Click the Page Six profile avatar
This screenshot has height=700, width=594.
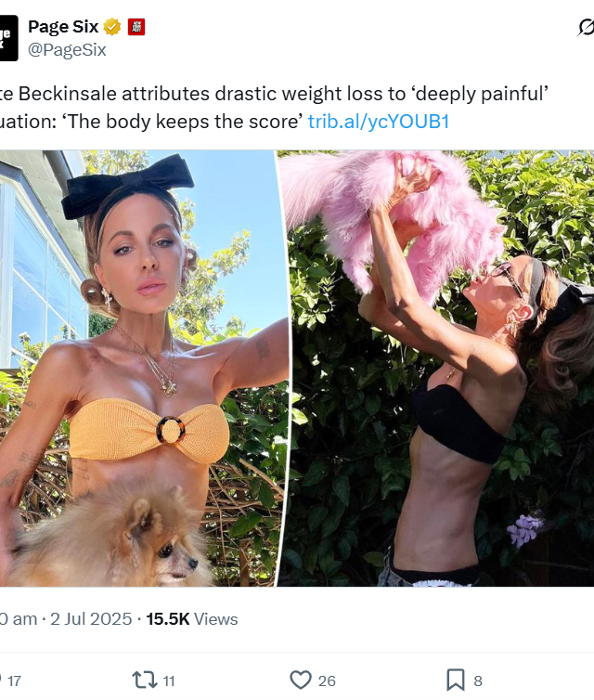pos(8,38)
